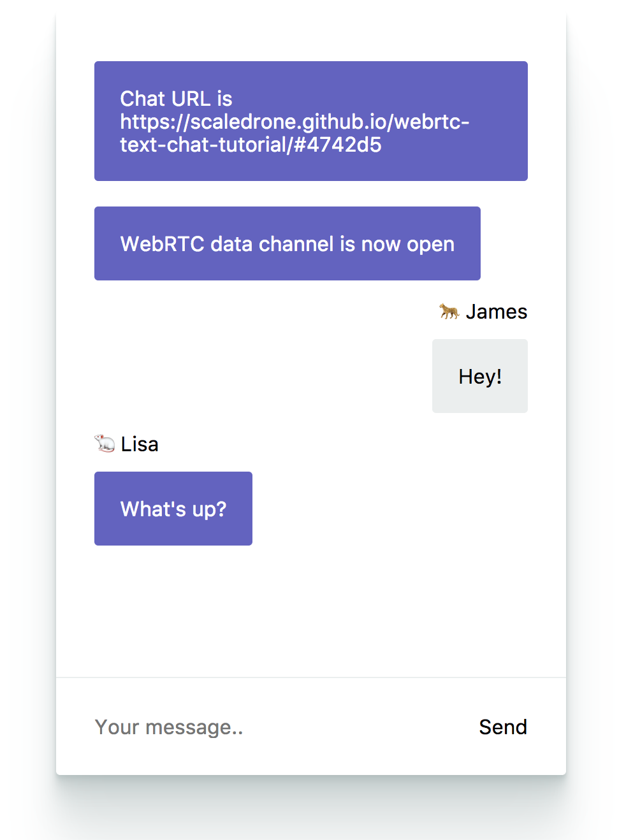
Task: Click the mouse emoji beside Lisa
Action: click(x=105, y=444)
